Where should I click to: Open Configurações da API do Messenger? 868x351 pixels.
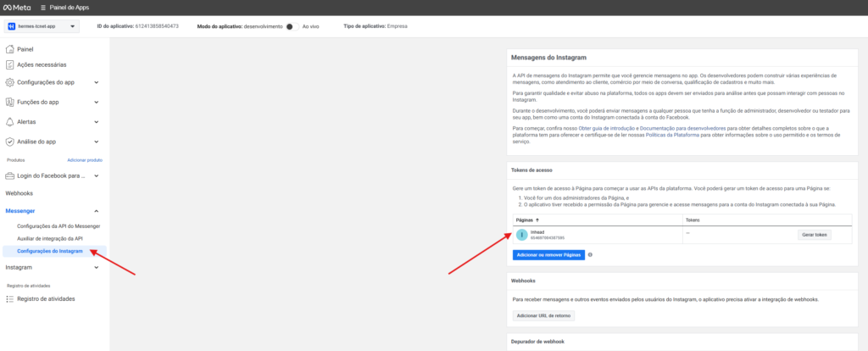(x=58, y=226)
